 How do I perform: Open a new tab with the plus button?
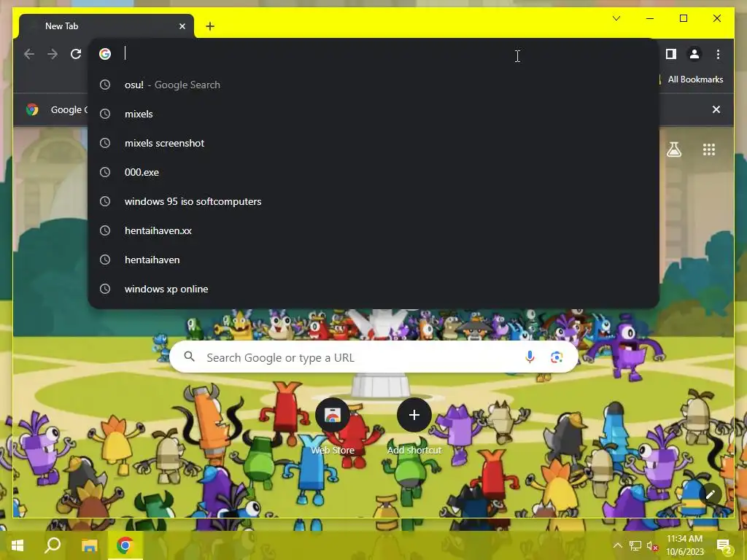210,26
